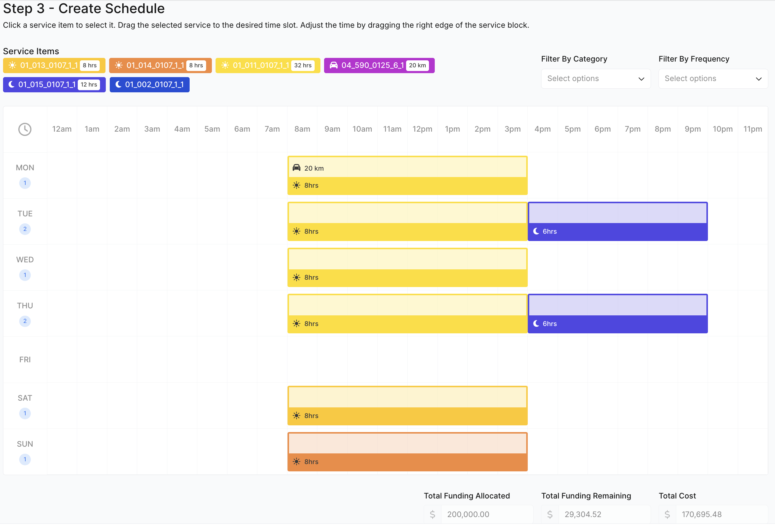Click the clock icon in schedule header
The image size is (775, 532).
(25, 129)
